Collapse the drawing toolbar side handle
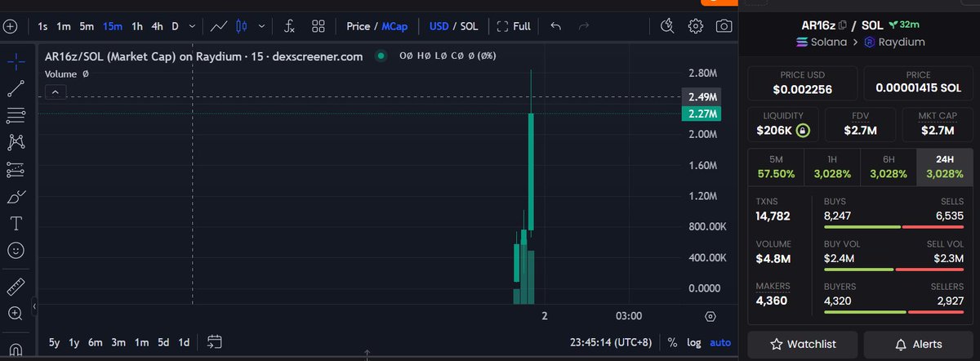This screenshot has width=980, height=361. tap(34, 307)
